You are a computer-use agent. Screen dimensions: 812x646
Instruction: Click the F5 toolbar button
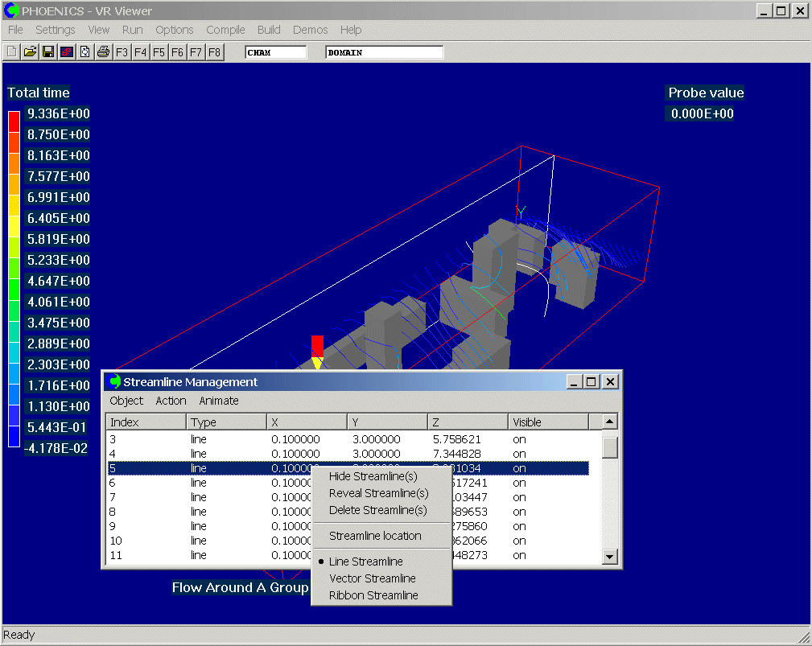coord(159,51)
